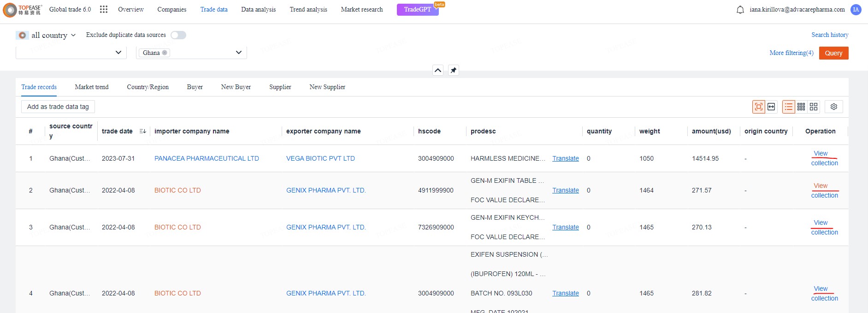The height and width of the screenshot is (313, 868).
Task: Click the user email address
Action: click(797, 9)
